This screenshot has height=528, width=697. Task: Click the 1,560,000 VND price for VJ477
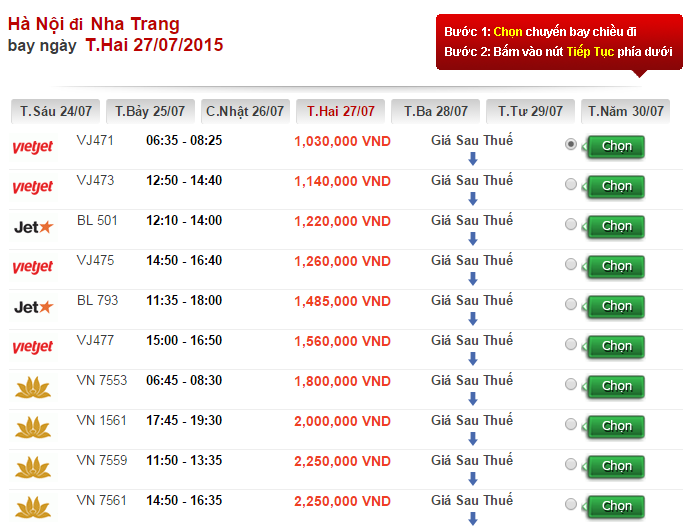coord(342,341)
